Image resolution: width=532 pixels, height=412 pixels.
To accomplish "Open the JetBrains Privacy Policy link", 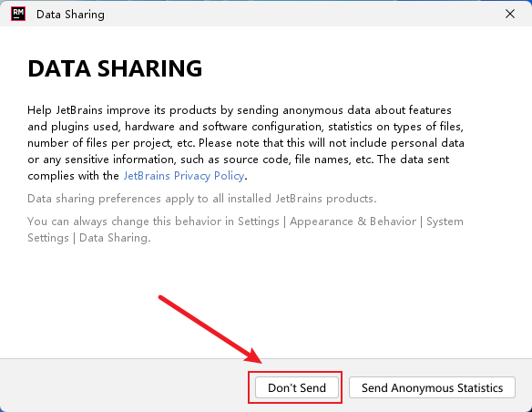I will 183,176.
